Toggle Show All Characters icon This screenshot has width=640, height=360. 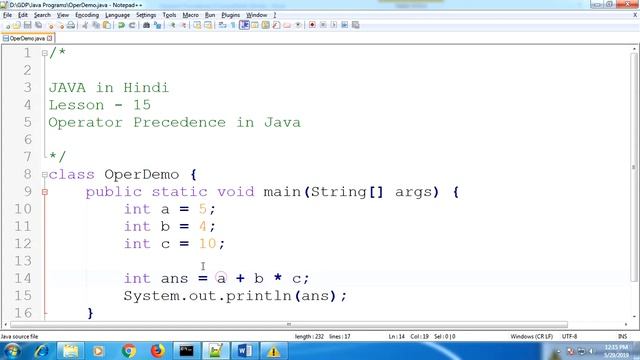233,25
